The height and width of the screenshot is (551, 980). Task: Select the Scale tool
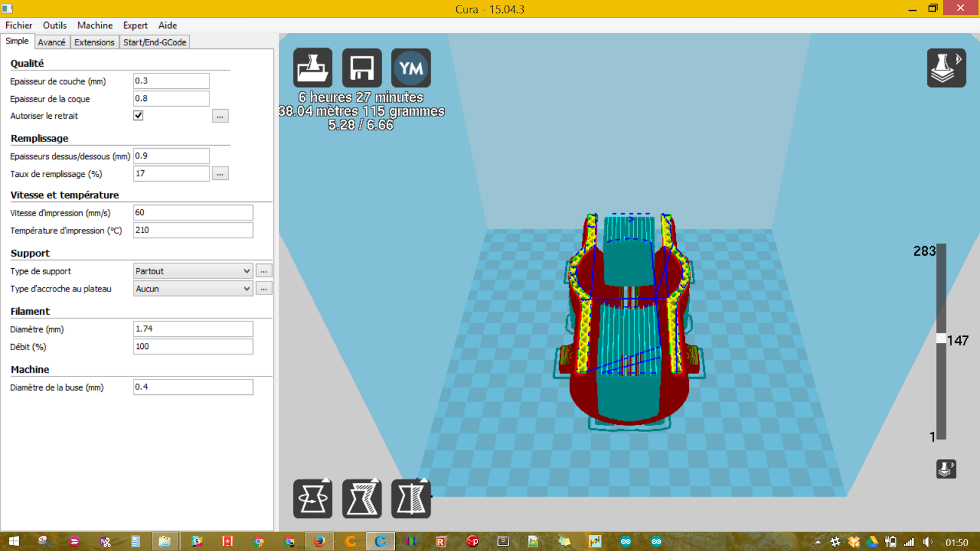pyautogui.click(x=361, y=499)
